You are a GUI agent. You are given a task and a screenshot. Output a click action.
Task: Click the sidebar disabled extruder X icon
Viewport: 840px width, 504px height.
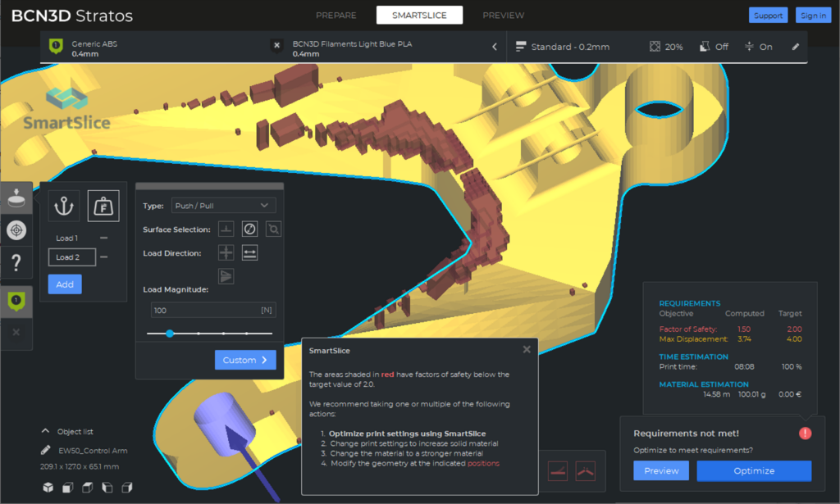[x=16, y=333]
